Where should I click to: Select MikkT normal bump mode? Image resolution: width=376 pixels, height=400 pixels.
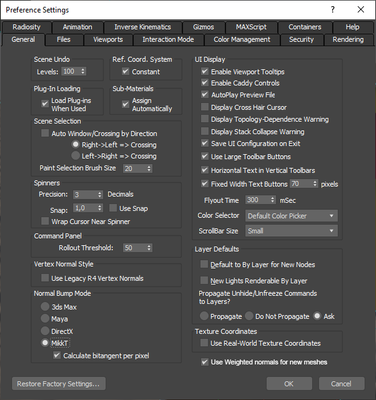(45, 343)
